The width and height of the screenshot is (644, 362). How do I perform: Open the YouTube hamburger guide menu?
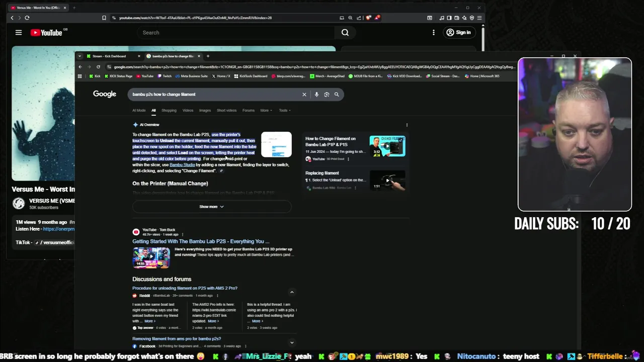[x=19, y=33]
